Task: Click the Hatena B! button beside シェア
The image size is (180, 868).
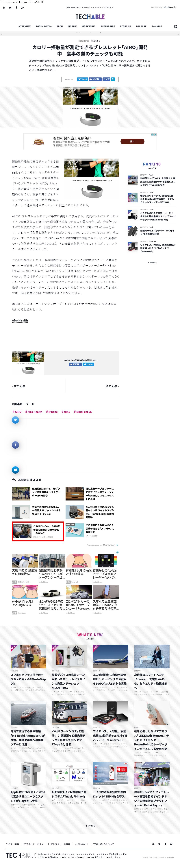Action: click(x=113, y=79)
